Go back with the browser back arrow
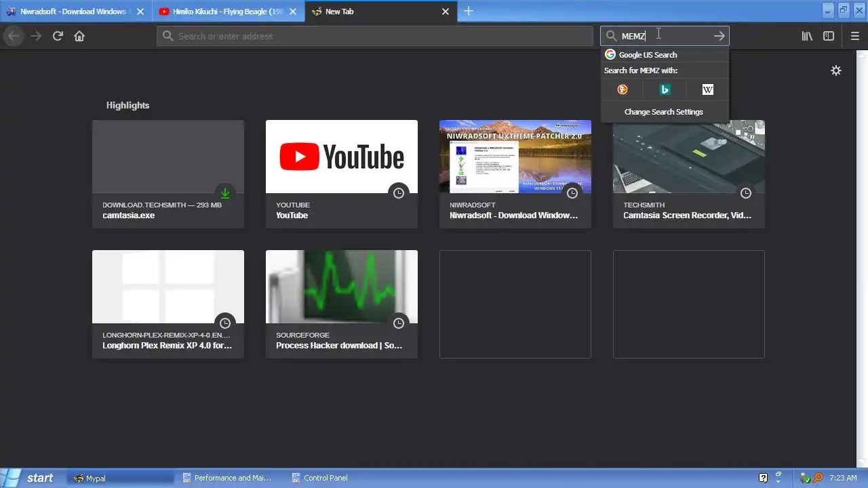 [x=14, y=36]
